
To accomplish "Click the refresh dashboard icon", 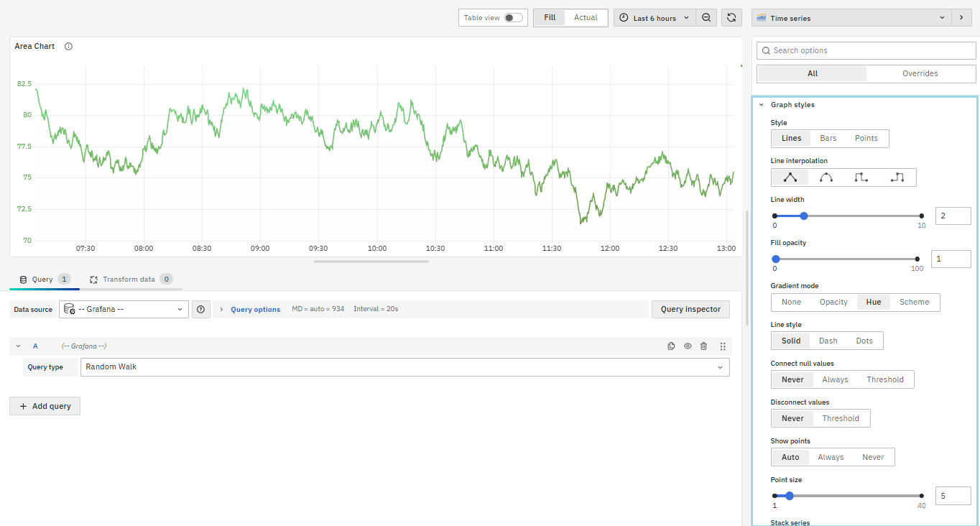I will pyautogui.click(x=731, y=18).
